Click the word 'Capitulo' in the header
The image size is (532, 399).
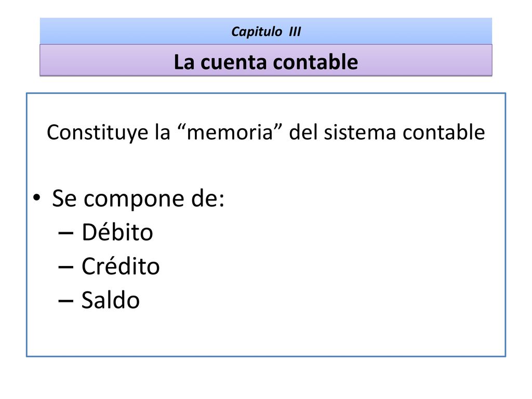[x=257, y=32]
